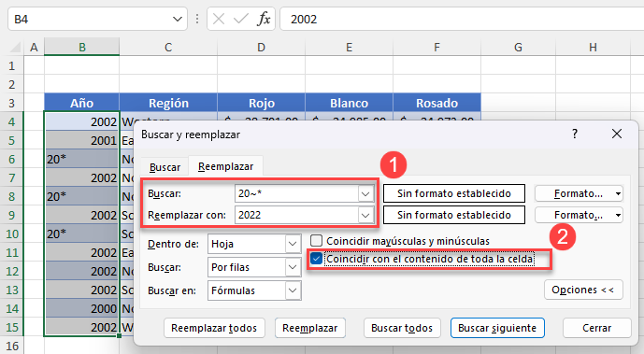This screenshot has height=354, width=644.
Task: Select column G header
Action: (x=518, y=48)
